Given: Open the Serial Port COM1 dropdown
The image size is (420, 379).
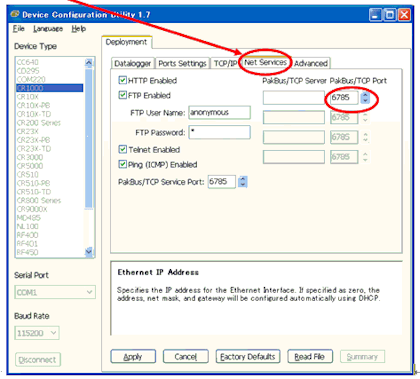Looking at the screenshot, I should 55,292.
